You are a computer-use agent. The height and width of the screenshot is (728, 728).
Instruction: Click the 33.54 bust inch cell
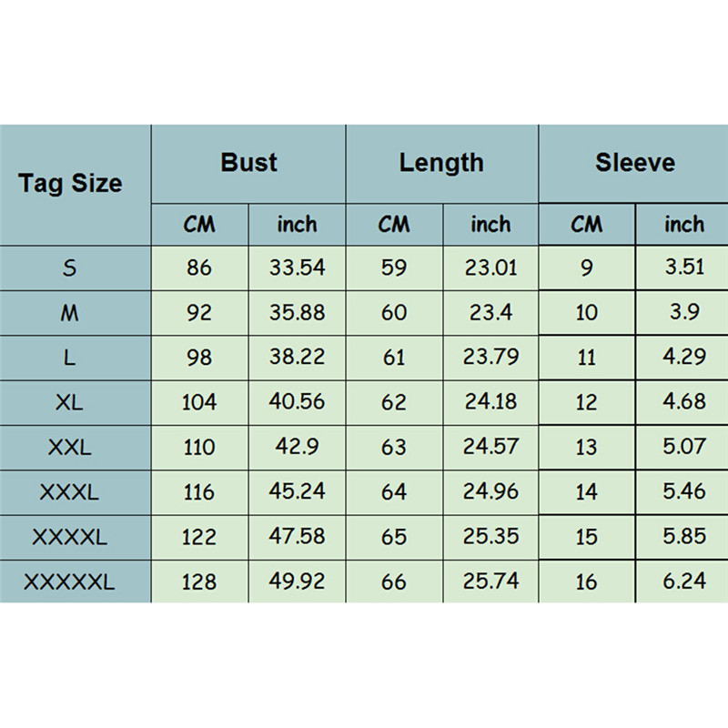pos(297,268)
